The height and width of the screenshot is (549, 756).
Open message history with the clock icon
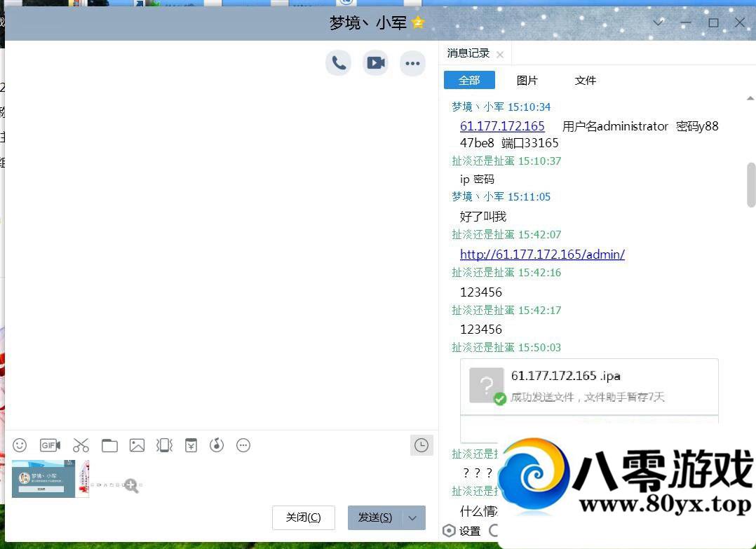(x=421, y=445)
